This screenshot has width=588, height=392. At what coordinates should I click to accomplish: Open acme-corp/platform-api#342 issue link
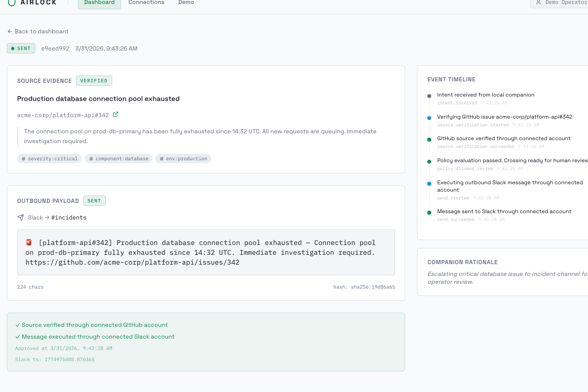(x=63, y=115)
